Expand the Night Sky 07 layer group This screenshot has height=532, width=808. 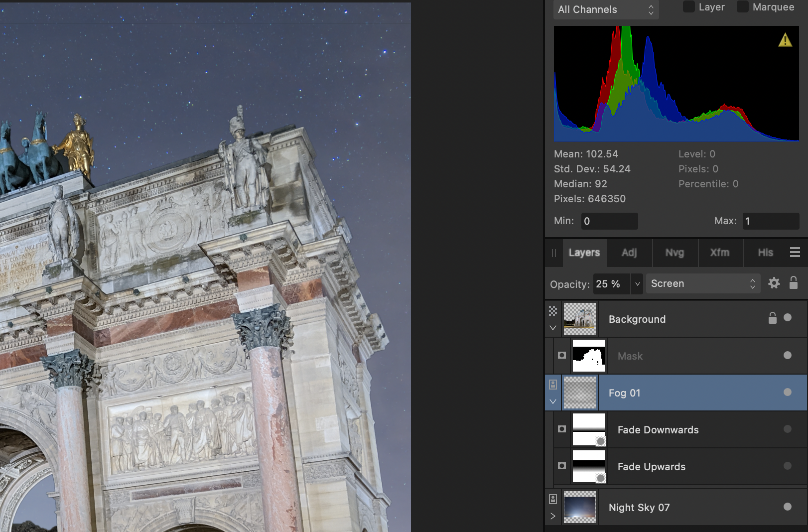click(x=553, y=516)
